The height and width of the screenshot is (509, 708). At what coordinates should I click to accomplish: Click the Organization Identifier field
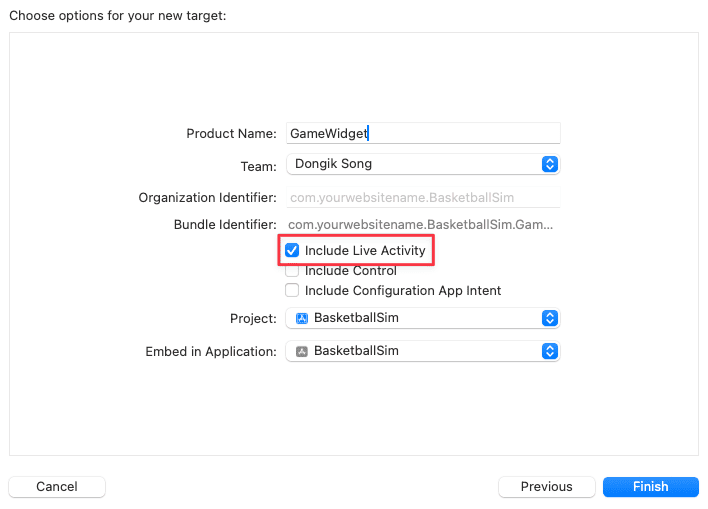423,197
